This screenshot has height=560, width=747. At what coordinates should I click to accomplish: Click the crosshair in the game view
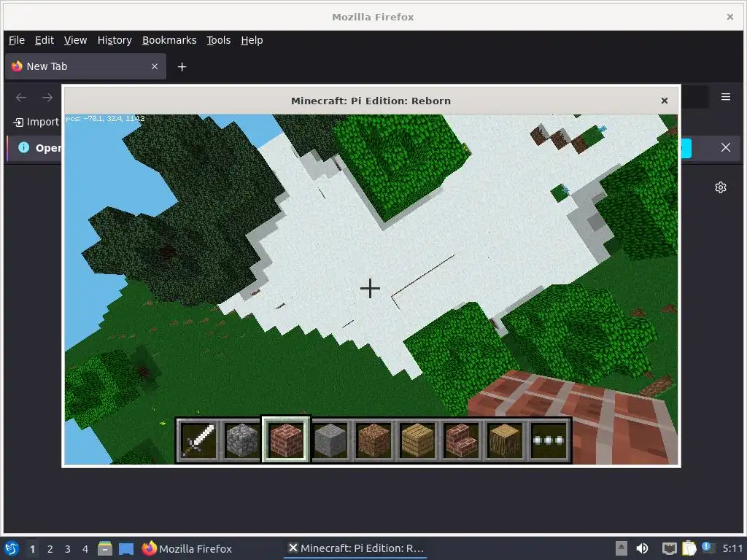click(370, 289)
